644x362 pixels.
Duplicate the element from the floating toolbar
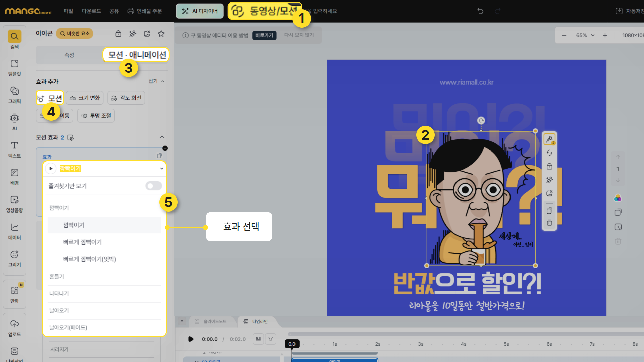click(x=549, y=211)
